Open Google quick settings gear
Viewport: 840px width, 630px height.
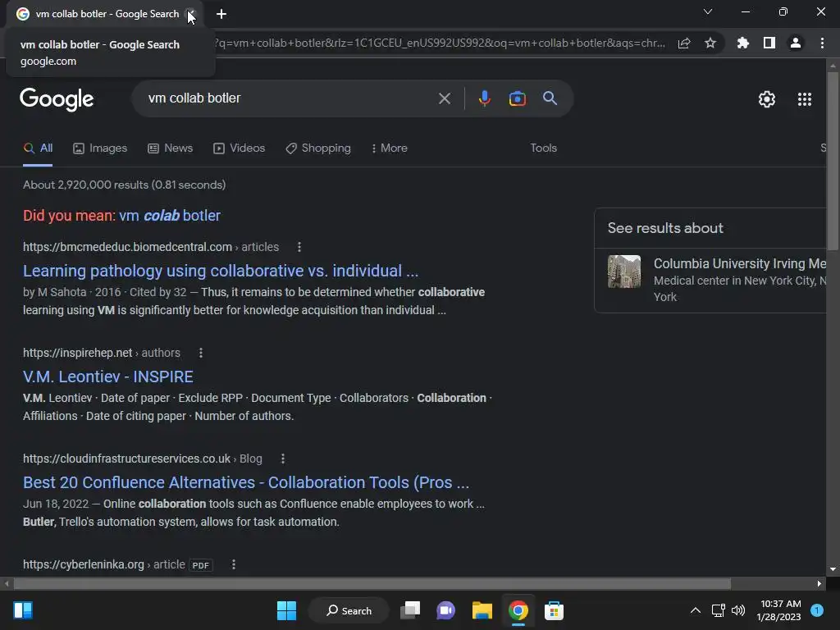[767, 99]
